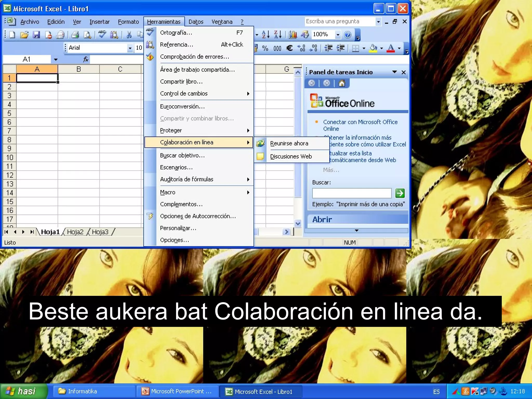The image size is (532, 399).
Task: Apply borders with the Borders icon
Action: click(x=355, y=48)
